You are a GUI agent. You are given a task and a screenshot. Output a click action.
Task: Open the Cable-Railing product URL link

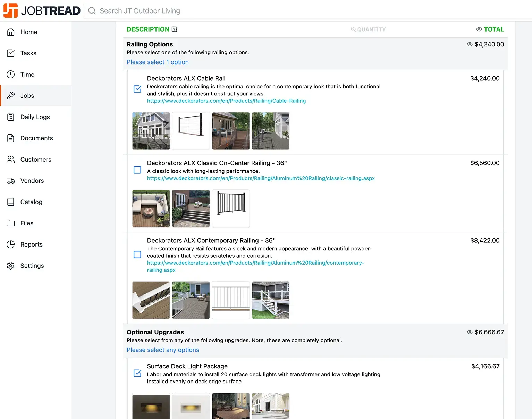tap(226, 101)
